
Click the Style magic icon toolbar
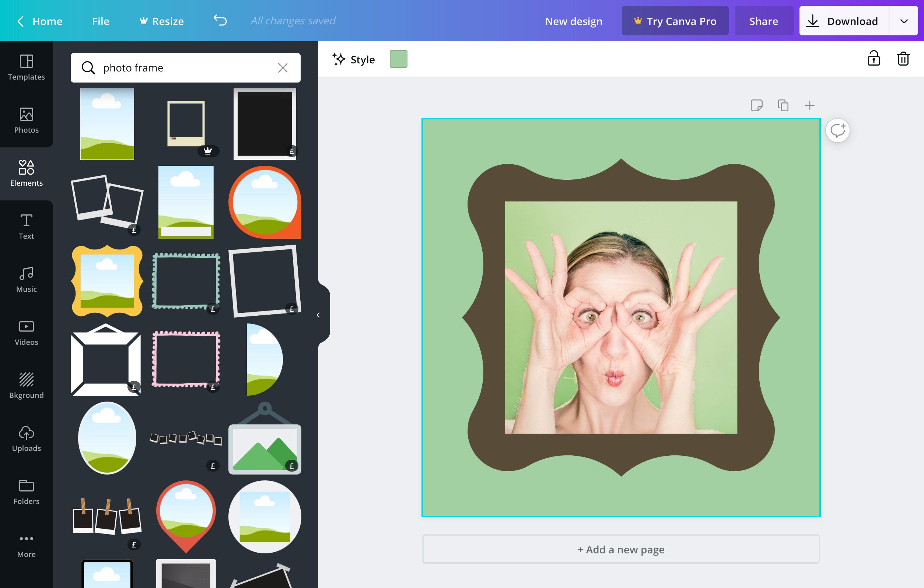pos(353,59)
